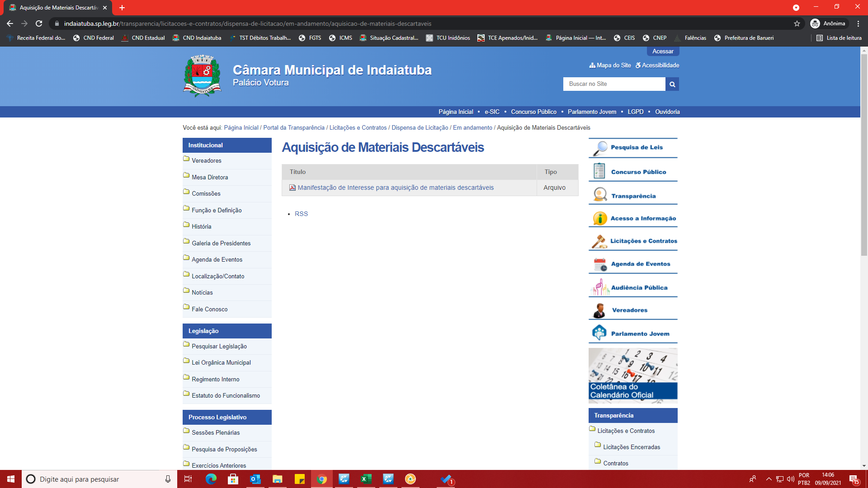
Task: Click the Parlamento Jovem icon
Action: (599, 333)
